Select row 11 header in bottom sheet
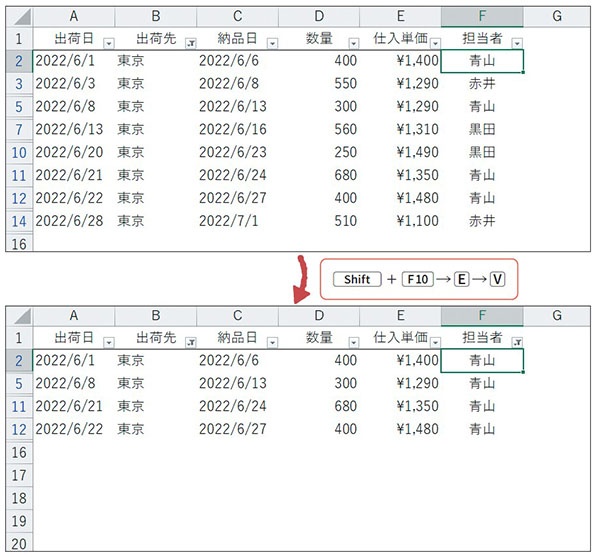The height and width of the screenshot is (557, 600). tap(19, 407)
